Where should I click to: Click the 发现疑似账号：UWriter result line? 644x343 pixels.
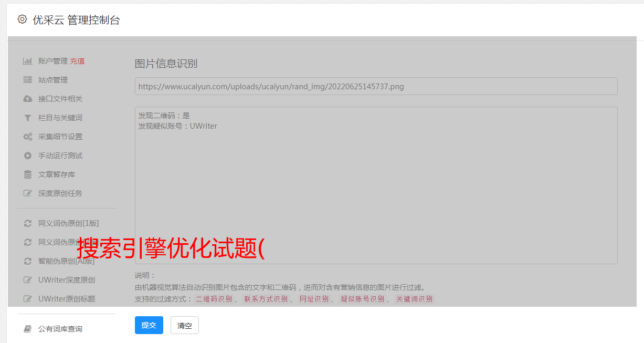tap(177, 126)
